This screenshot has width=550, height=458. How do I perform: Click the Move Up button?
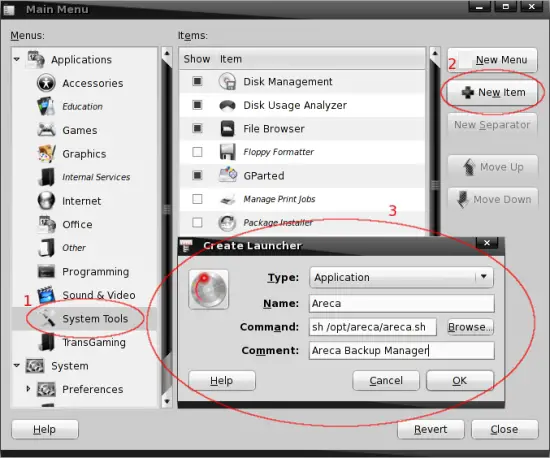click(493, 167)
